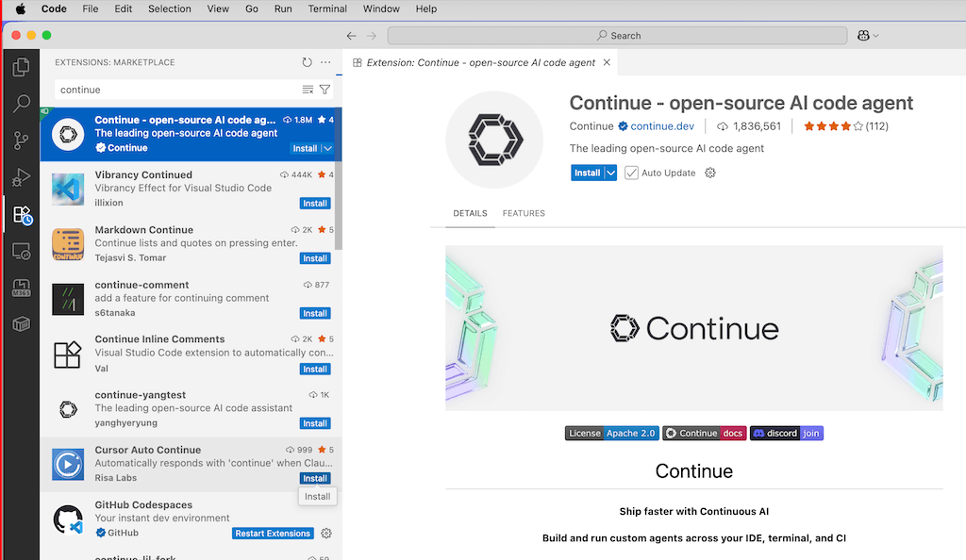Open the Explorer view in activity bar
The height and width of the screenshot is (560, 966).
coord(20,67)
